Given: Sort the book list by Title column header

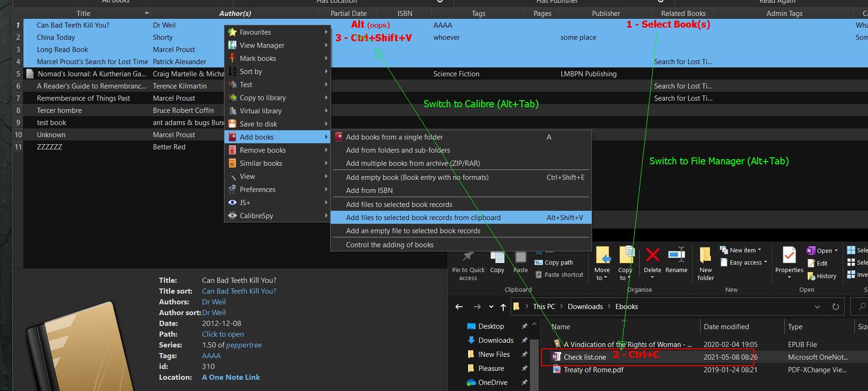Looking at the screenshot, I should click(x=83, y=13).
